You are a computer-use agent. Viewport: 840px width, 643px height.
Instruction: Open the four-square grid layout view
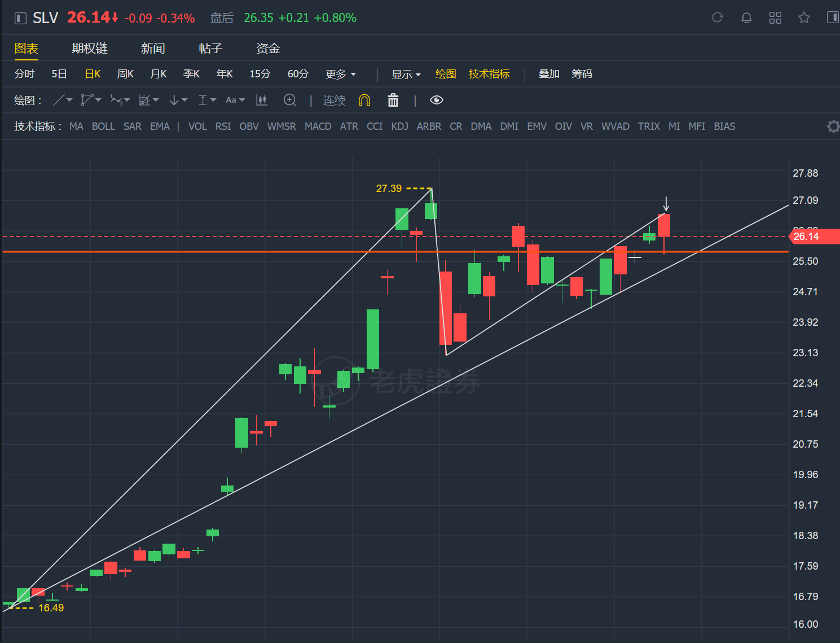point(775,18)
